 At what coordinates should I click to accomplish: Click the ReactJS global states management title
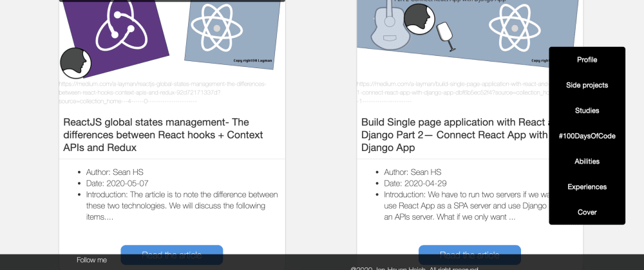(163, 135)
